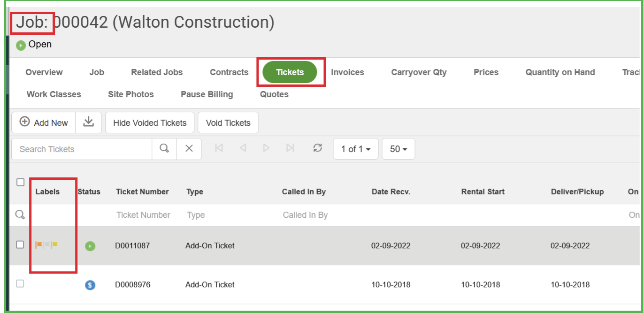Screen dimensions: 644x313
Task: Click the Hide Voided Tickets button
Action: click(150, 123)
